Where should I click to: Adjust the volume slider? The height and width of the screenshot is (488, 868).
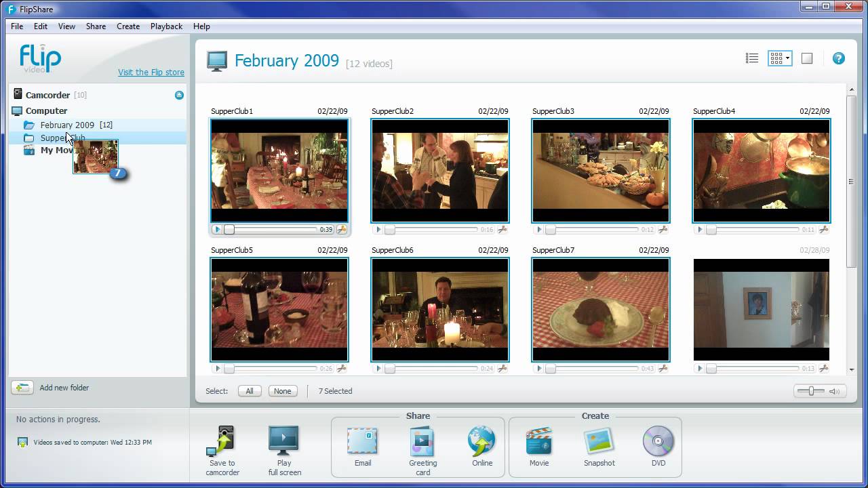811,391
